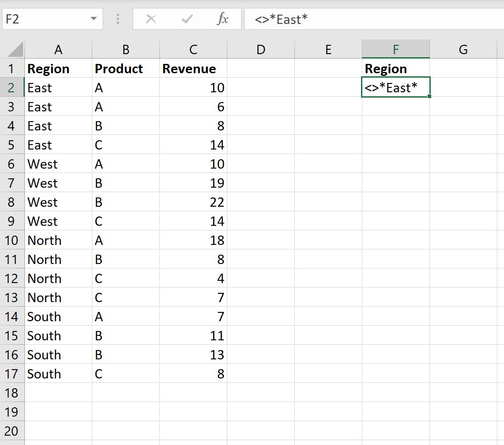Click the Select All triangle above row 1
This screenshot has width=504, height=445.
coord(14,49)
